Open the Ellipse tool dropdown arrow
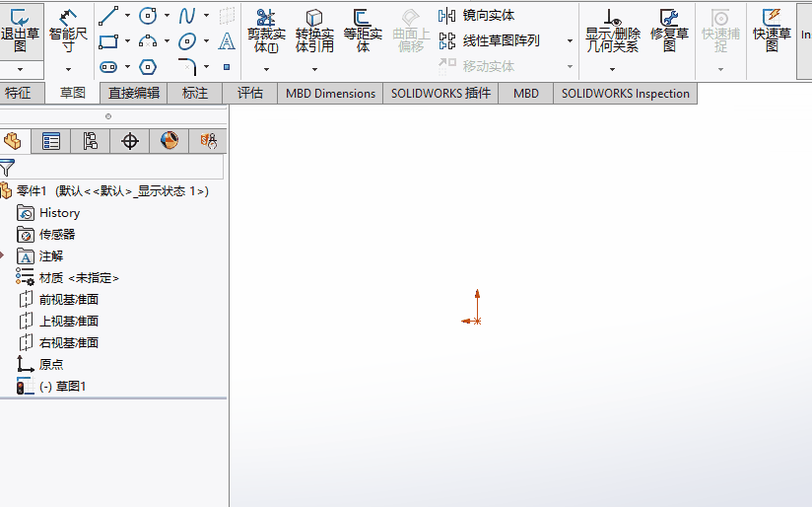812x507 pixels. (x=206, y=41)
